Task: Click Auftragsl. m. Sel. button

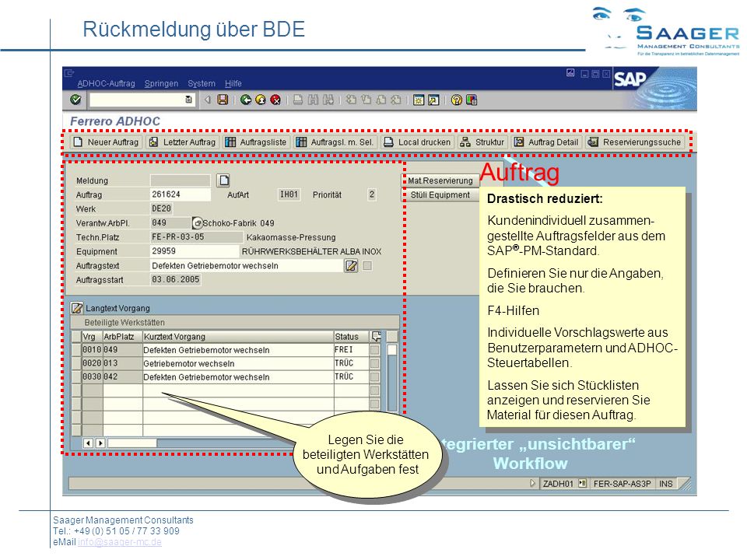Action: (335, 142)
